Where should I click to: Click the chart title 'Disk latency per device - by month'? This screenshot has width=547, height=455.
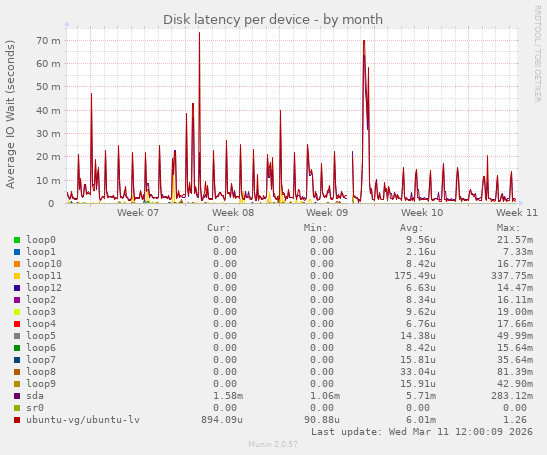click(x=273, y=20)
